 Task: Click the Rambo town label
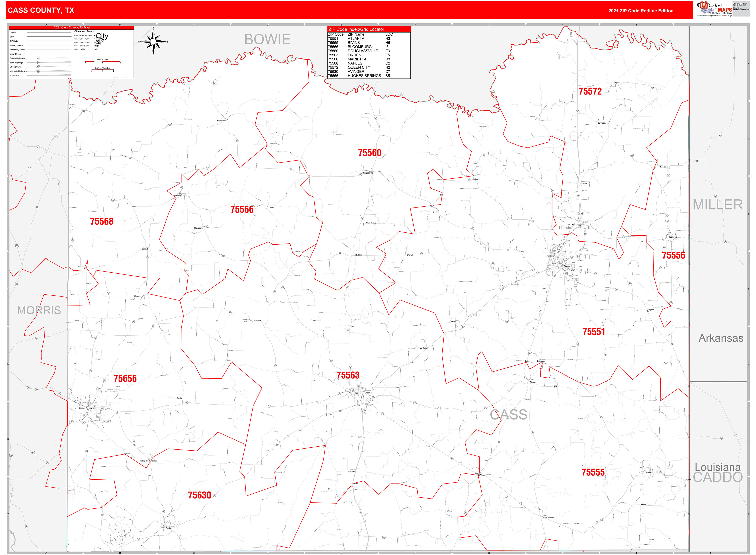pos(643,505)
